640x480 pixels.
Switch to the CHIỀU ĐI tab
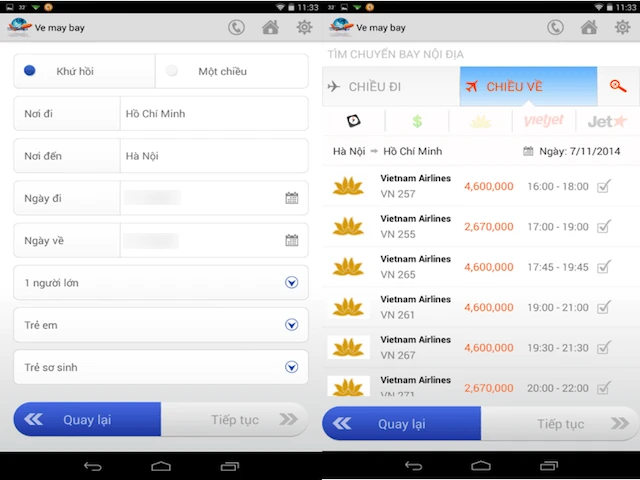pos(391,87)
